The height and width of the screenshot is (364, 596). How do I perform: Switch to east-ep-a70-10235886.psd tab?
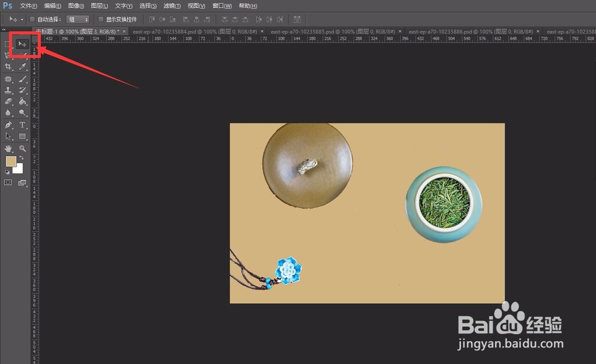point(471,32)
